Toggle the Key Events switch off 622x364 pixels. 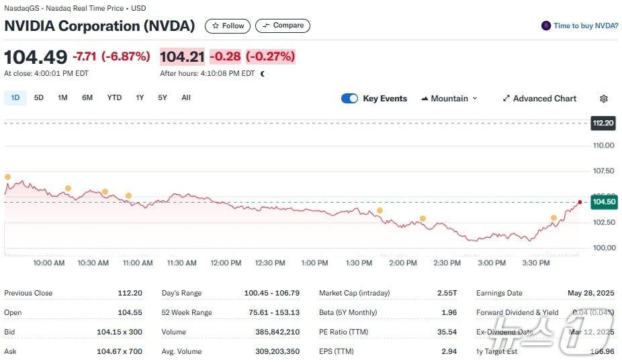349,99
